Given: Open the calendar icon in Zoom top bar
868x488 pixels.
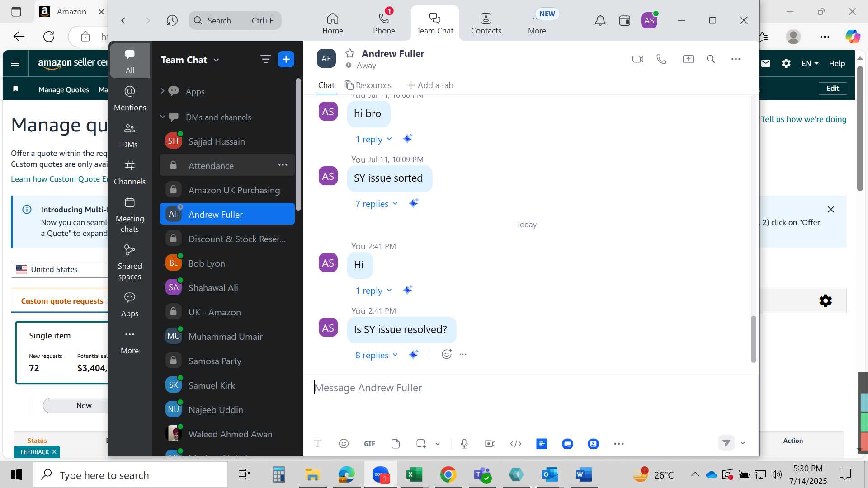Looking at the screenshot, I should 624,20.
